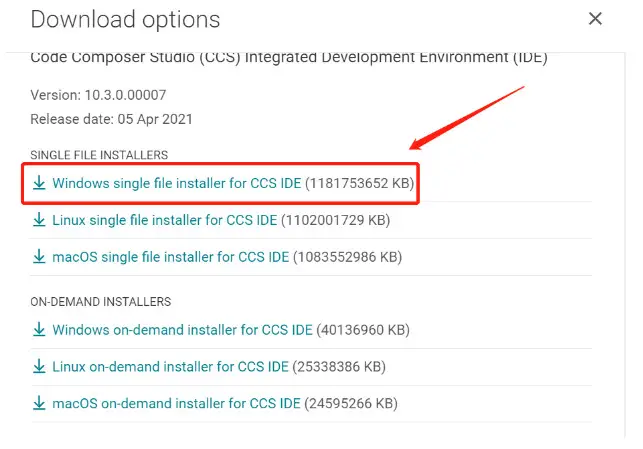Screen dimensions: 643x449
Task: Click the 40136960 KB file size text
Action: pyautogui.click(x=363, y=330)
